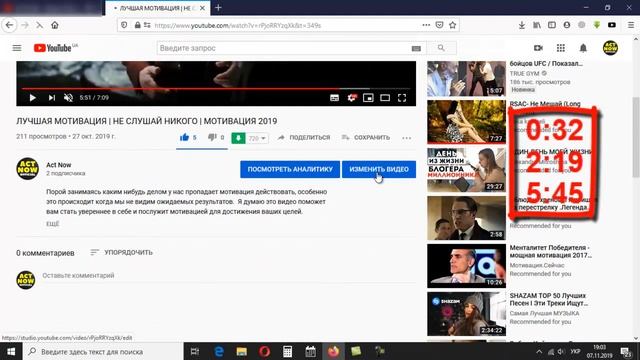This screenshot has height=360, width=640.
Task: Click the Windows taskbar search box
Action: (x=102, y=351)
